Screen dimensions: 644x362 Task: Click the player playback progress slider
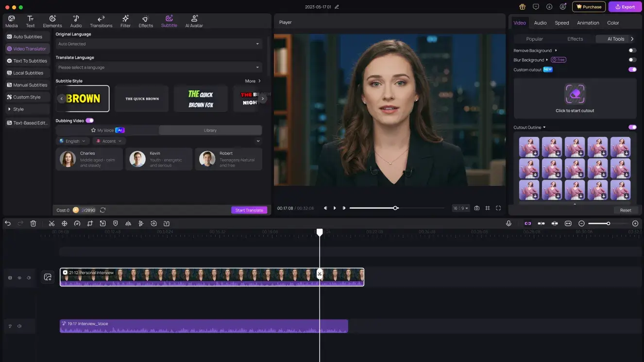pyautogui.click(x=396, y=208)
